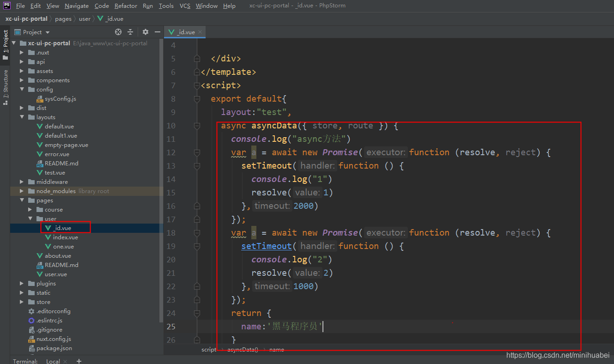Collapse the layouts folder
Viewport: 614px width, 364px height.
pos(22,117)
